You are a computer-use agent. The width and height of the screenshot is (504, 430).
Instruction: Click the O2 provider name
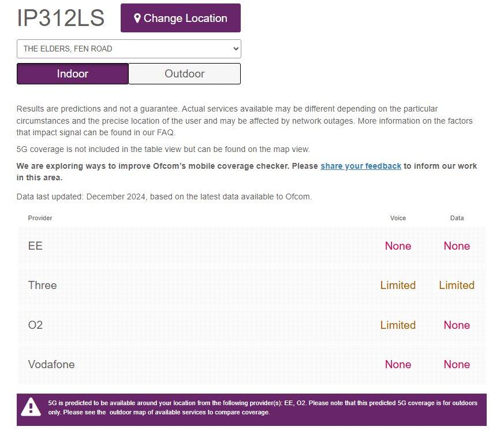35,325
